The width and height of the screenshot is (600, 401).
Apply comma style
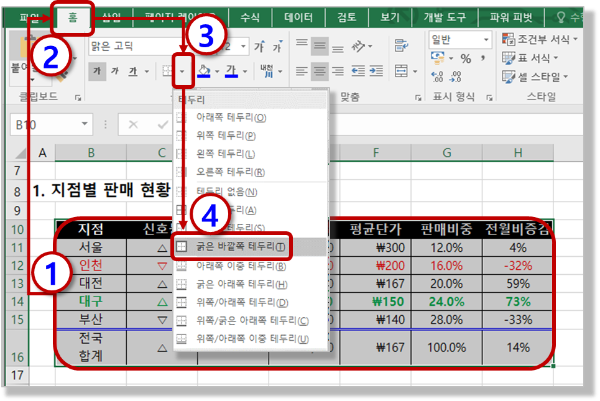click(484, 59)
